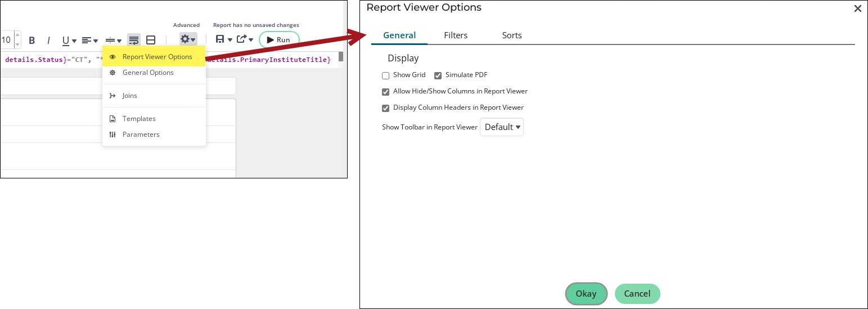The image size is (868, 309).
Task: Open Templates from the Advanced menu
Action: [154, 119]
